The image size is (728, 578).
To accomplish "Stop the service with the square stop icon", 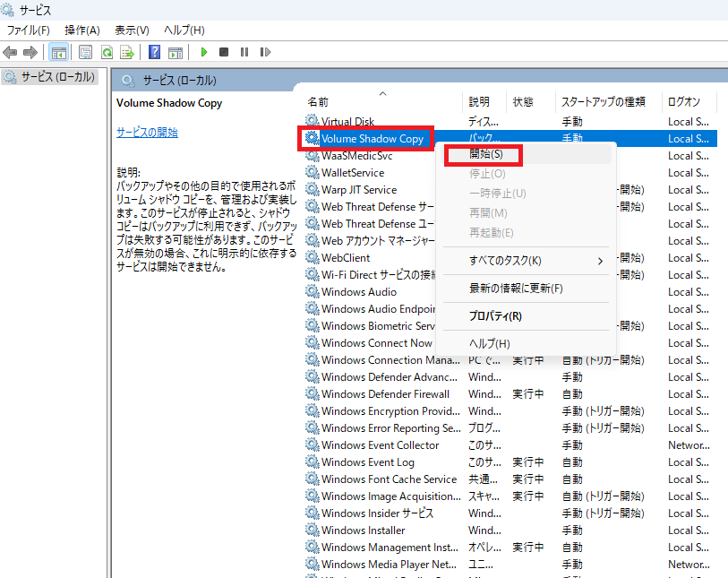I will [x=224, y=52].
